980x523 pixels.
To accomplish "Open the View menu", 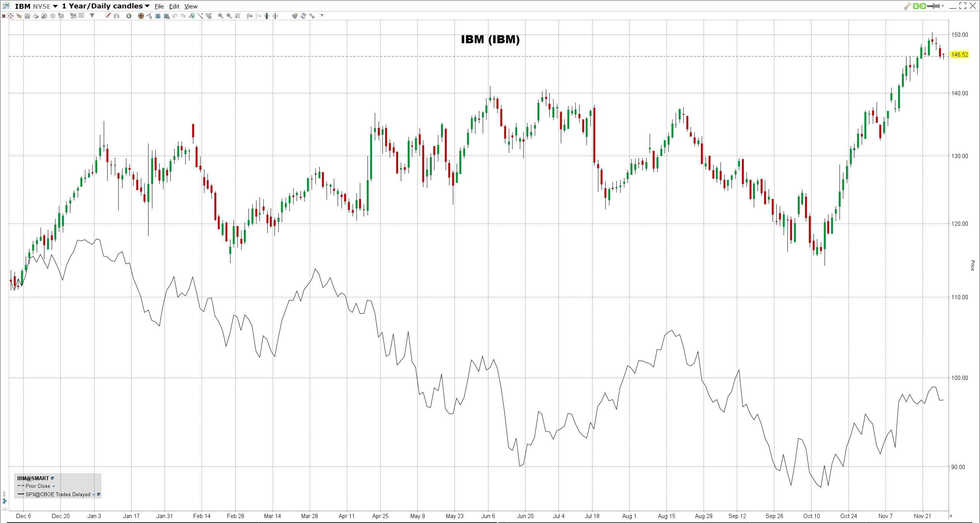I will click(191, 6).
